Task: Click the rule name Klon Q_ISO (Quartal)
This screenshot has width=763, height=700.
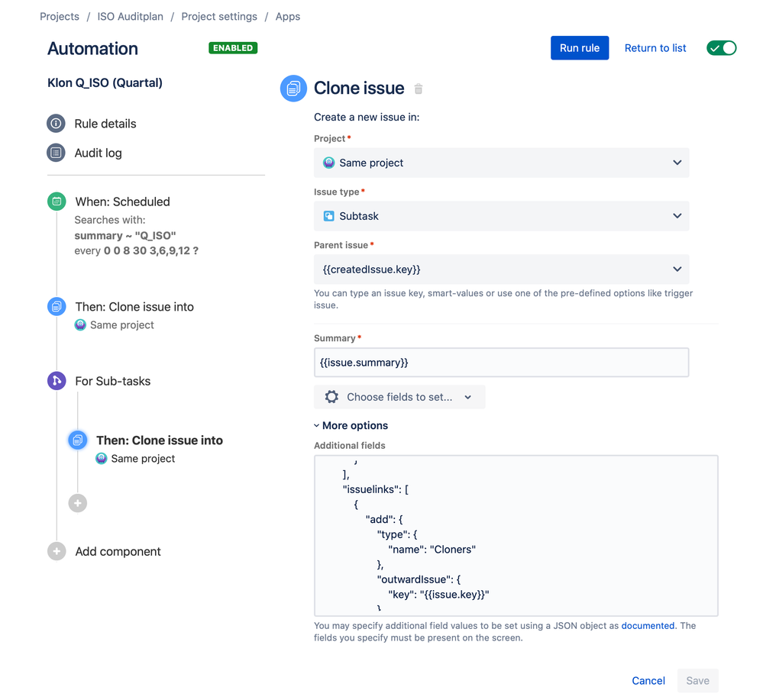Action: [105, 82]
